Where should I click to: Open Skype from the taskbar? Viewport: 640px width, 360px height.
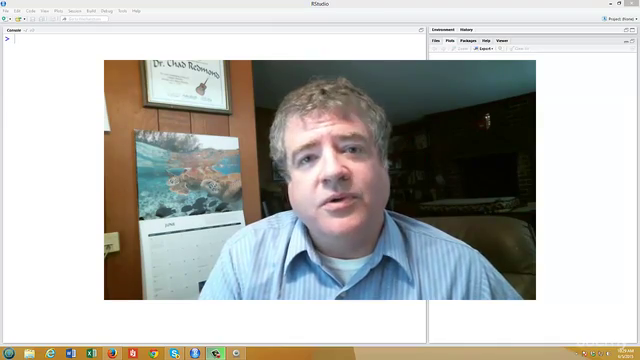click(174, 353)
